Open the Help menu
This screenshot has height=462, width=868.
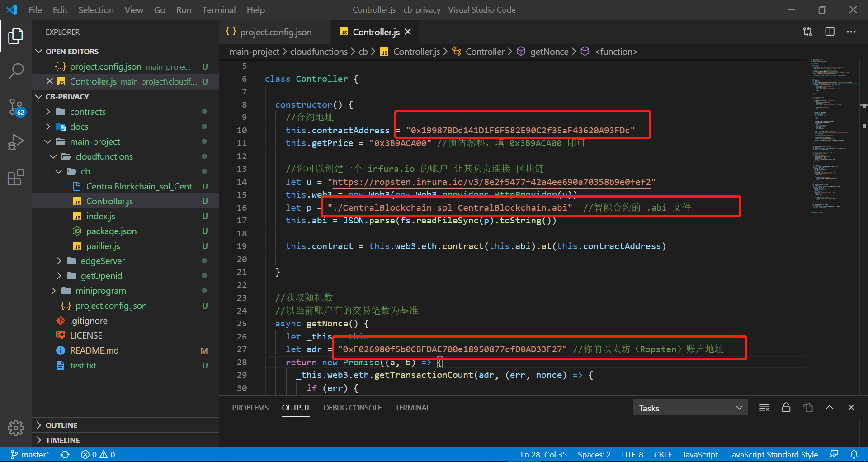[x=255, y=9]
